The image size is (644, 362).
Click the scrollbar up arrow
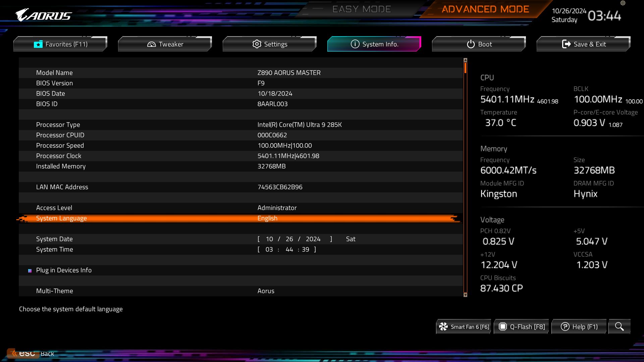coord(465,60)
